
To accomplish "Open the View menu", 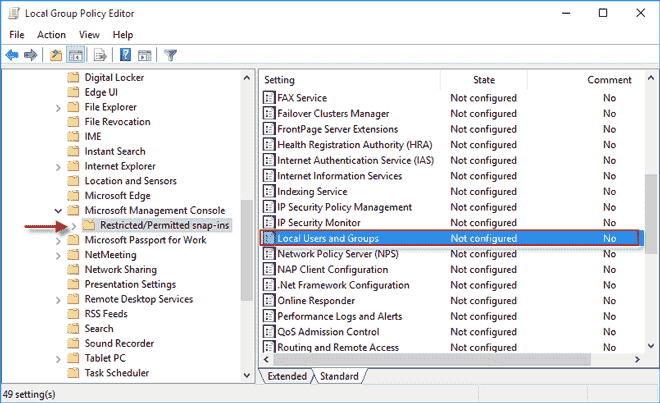I will coord(89,35).
